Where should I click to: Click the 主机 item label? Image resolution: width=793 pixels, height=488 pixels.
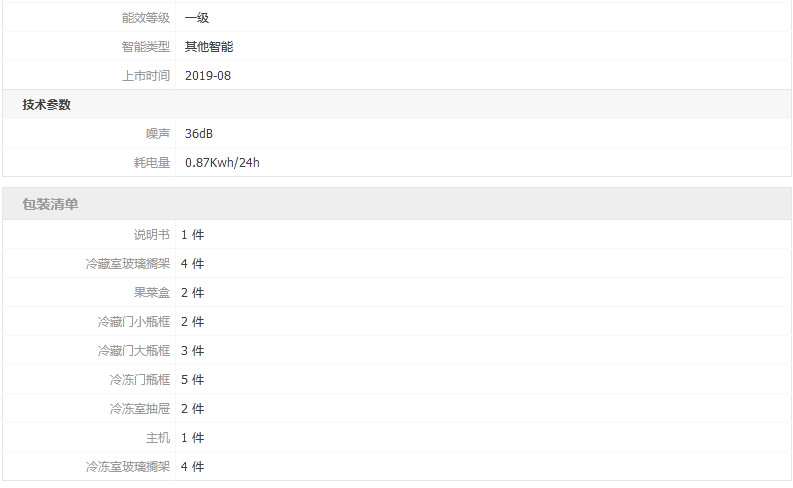(158, 438)
